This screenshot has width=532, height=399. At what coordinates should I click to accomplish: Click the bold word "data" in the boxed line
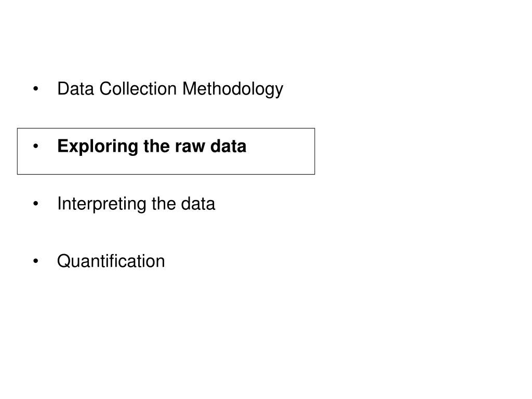tap(229, 147)
